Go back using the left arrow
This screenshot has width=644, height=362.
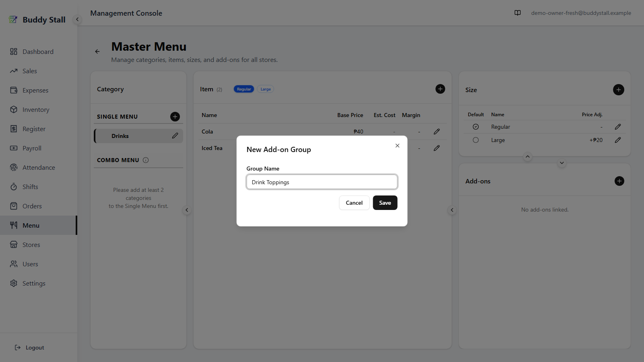(97, 51)
